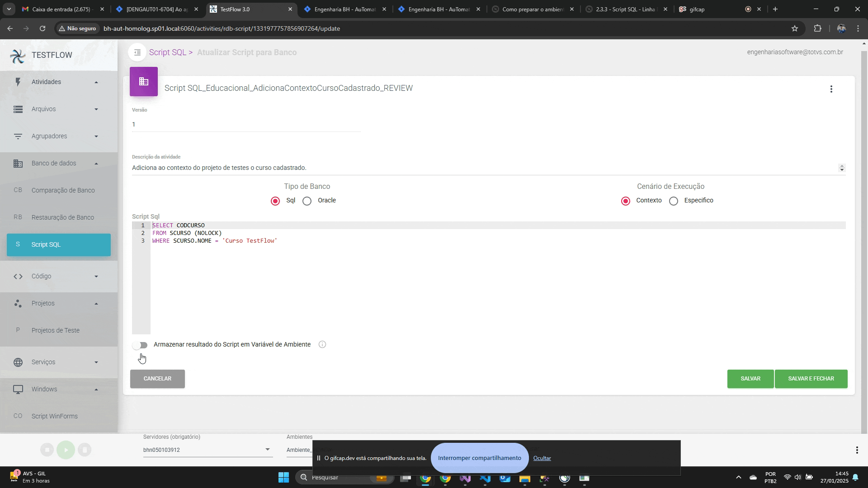Screen dimensions: 868x488
Task: Click the Versão input field
Action: [246, 125]
